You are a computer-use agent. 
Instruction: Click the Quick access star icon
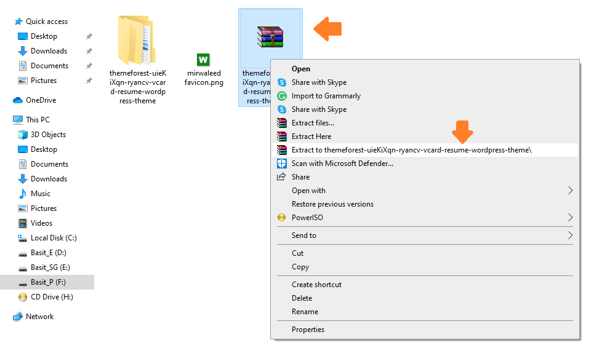pyautogui.click(x=18, y=22)
